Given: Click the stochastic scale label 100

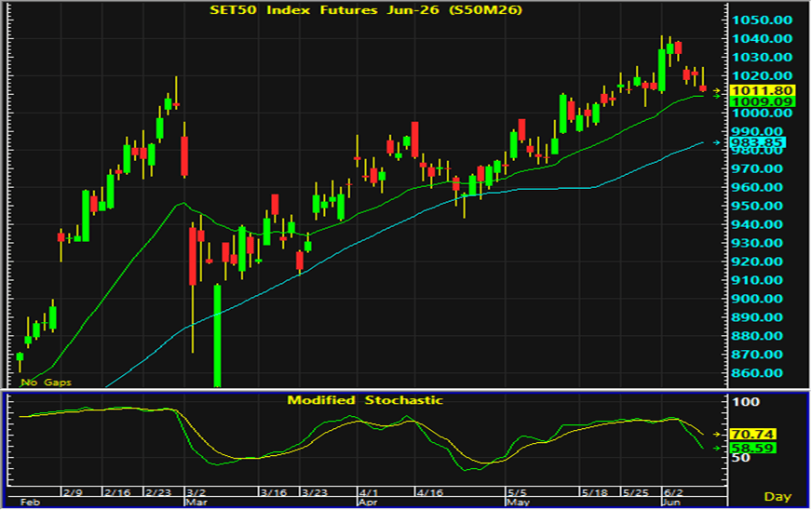Looking at the screenshot, I should coord(747,402).
